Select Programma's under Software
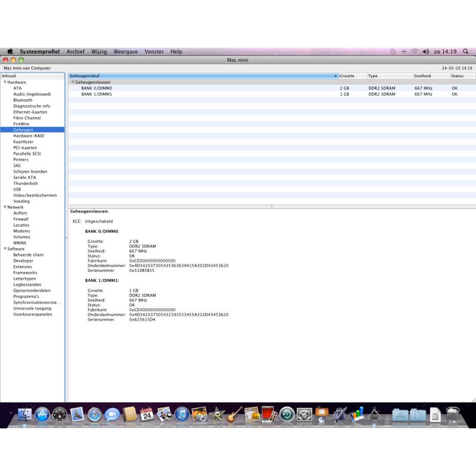Screen dimensions: 476x476 tap(26, 296)
